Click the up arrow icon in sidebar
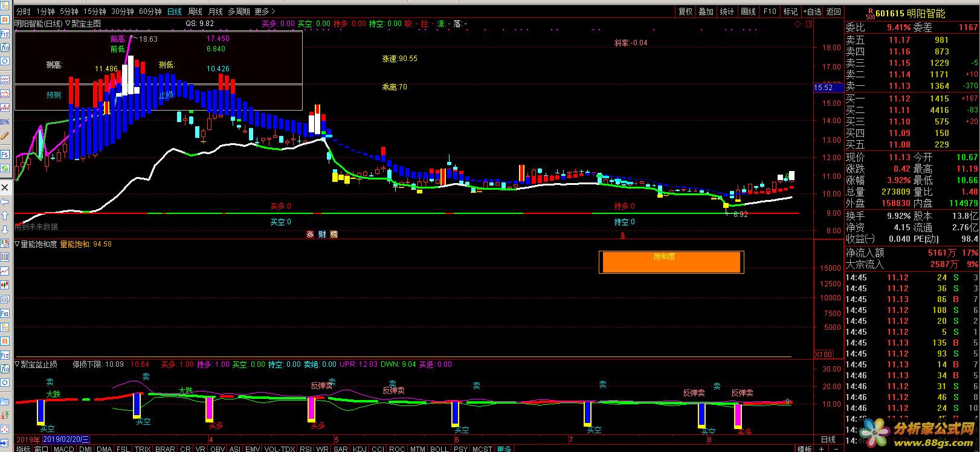The image size is (980, 452). [x=5, y=216]
